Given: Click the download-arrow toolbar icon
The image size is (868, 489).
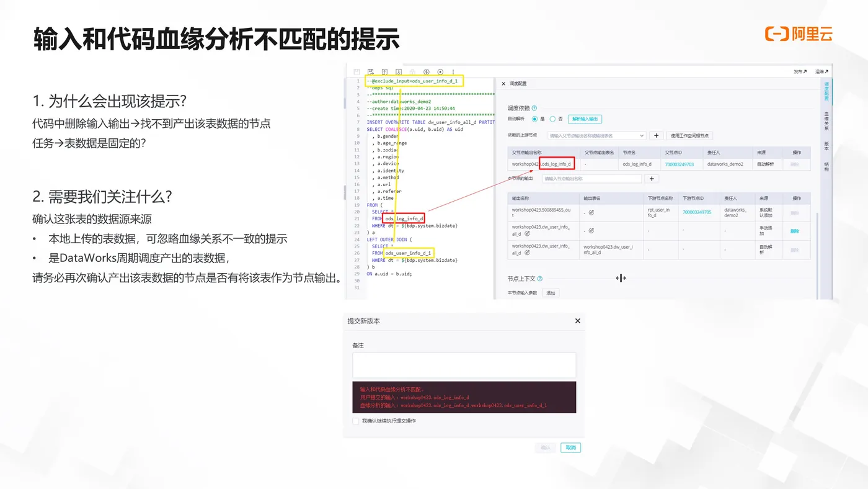Looking at the screenshot, I should coord(399,72).
